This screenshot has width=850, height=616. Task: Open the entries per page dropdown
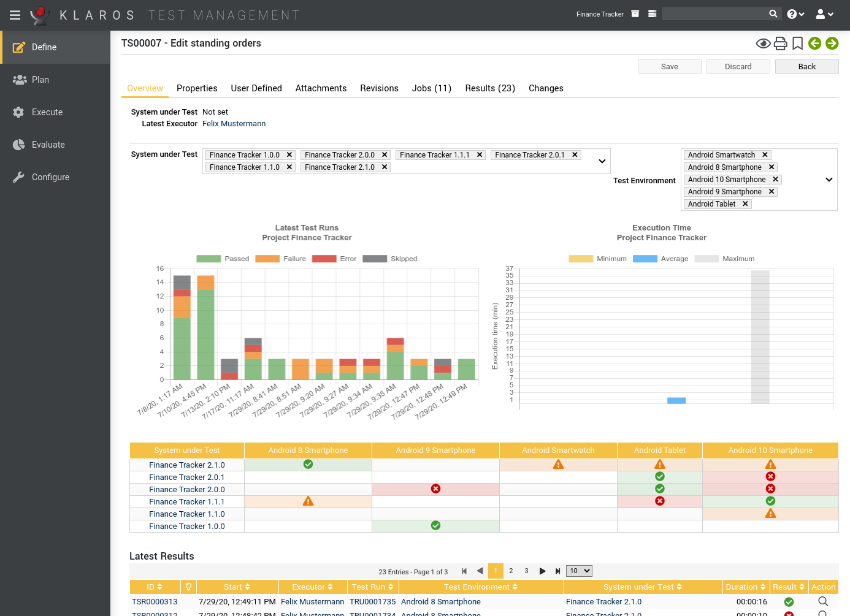[579, 571]
